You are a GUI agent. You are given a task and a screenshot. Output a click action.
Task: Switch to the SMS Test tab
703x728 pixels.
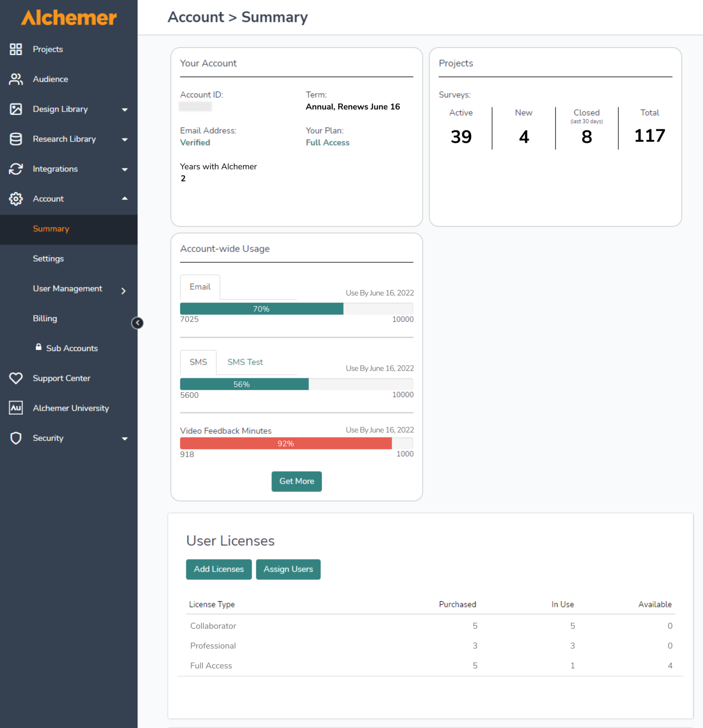click(245, 362)
